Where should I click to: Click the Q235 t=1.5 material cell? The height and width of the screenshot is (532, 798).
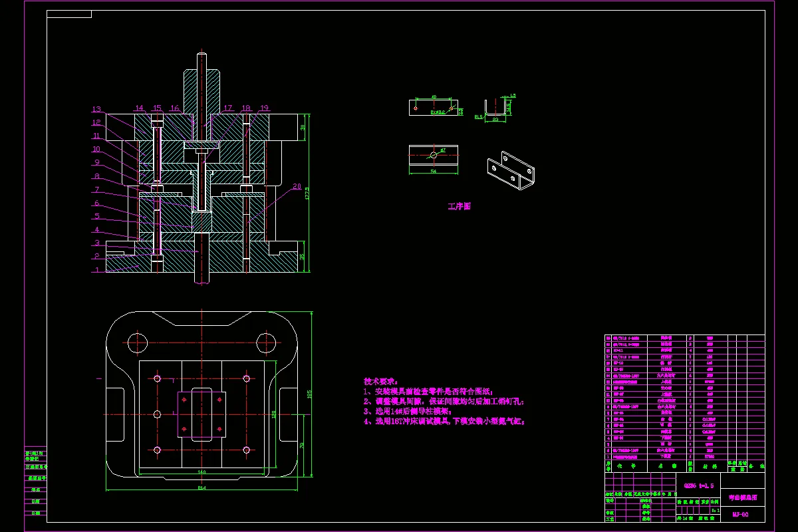pyautogui.click(x=698, y=485)
